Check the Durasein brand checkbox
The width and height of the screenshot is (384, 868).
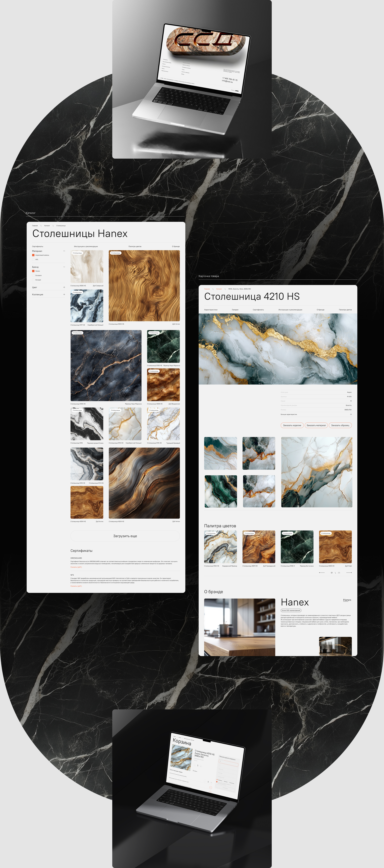pyautogui.click(x=33, y=275)
